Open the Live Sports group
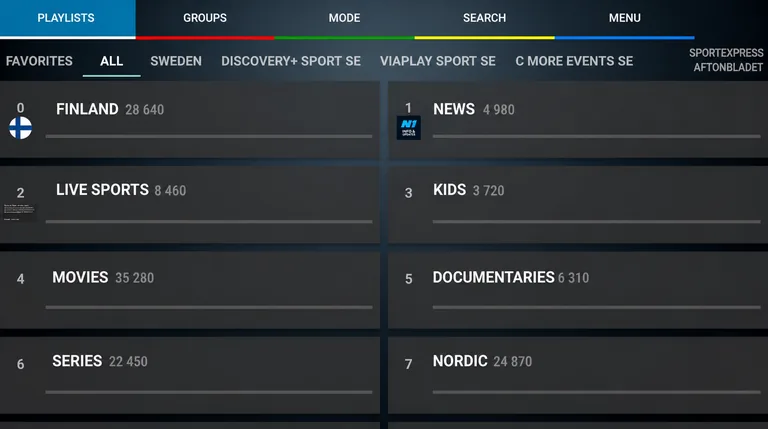768x429 pixels. (x=190, y=204)
